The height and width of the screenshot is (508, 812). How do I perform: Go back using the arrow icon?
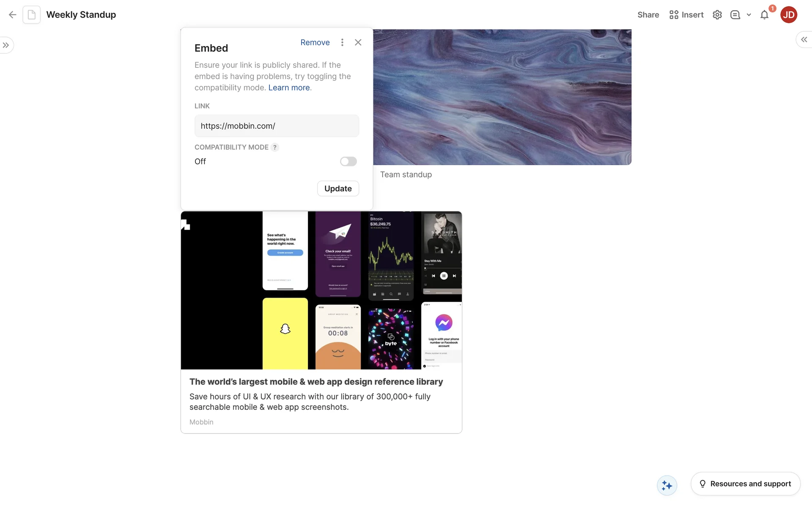(x=12, y=15)
